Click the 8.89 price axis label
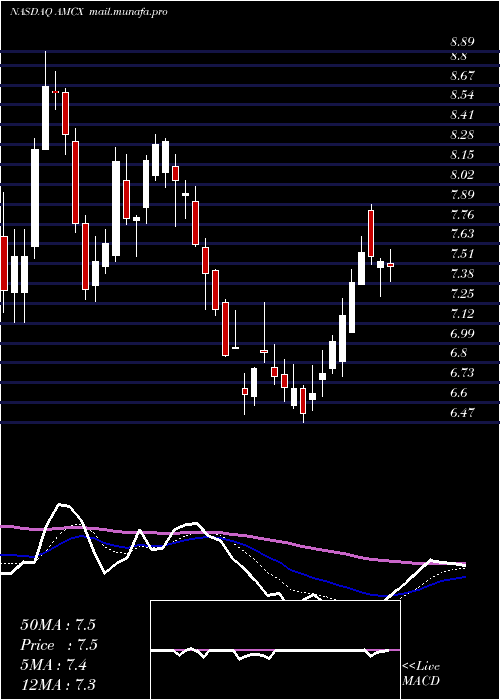 click(x=462, y=42)
